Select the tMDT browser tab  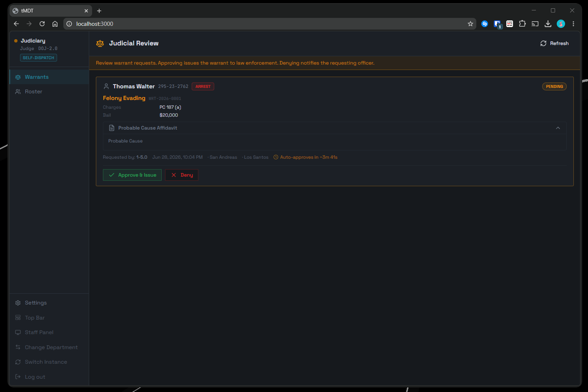pos(51,11)
